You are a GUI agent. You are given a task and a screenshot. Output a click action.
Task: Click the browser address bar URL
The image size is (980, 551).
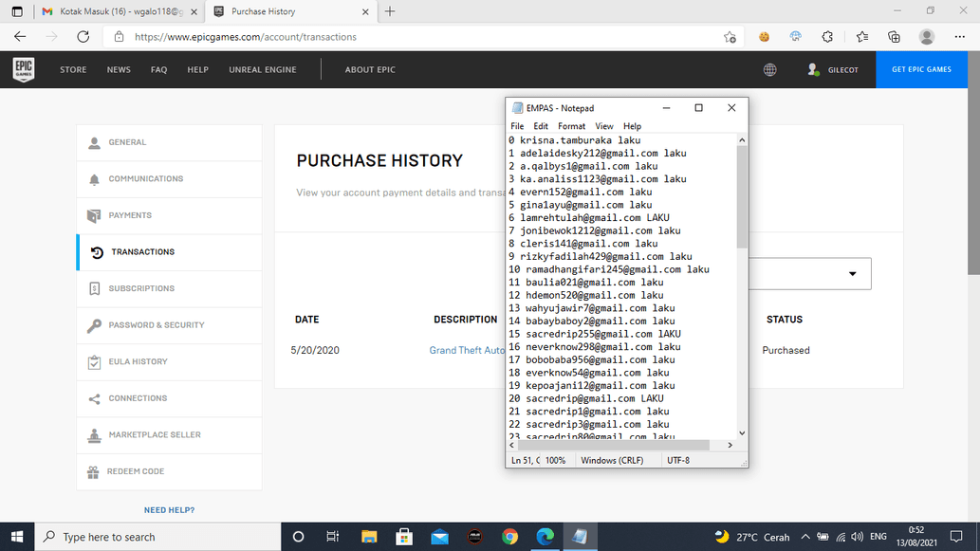point(246,37)
